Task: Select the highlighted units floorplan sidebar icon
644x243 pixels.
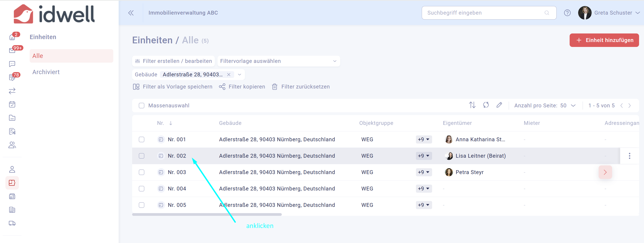Action: [x=12, y=183]
